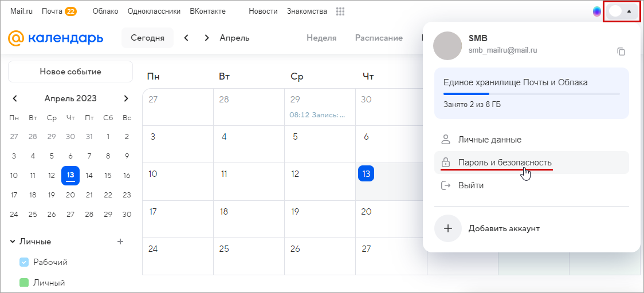Click the Mail.ru Calendar logo
The height and width of the screenshot is (293, 644).
pyautogui.click(x=56, y=38)
